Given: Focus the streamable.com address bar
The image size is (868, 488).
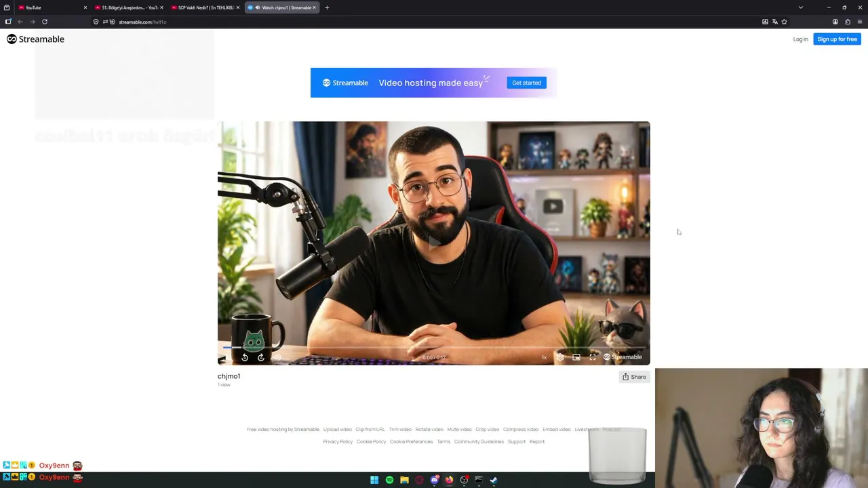Looking at the screenshot, I should click(x=434, y=22).
